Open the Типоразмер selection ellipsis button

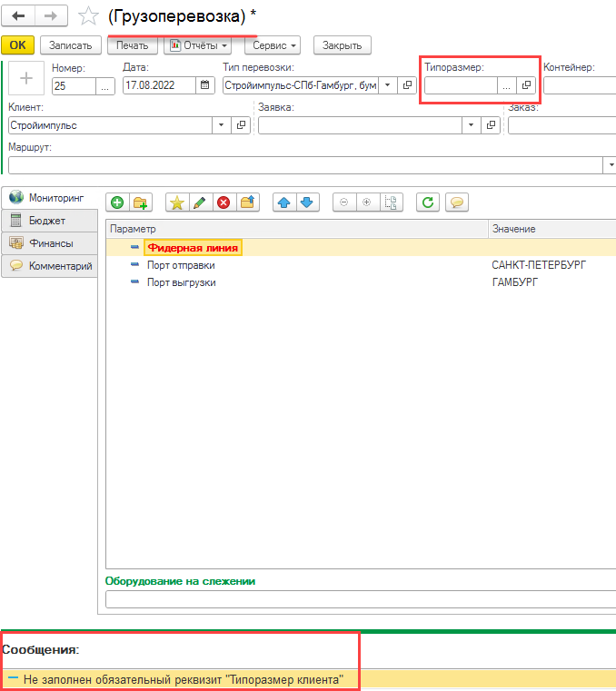[507, 85]
